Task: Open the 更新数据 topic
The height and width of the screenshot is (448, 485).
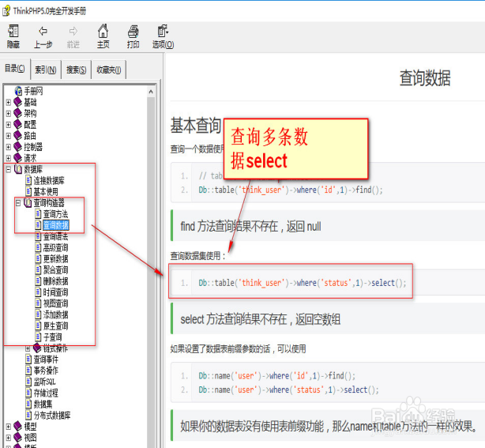Action: (x=55, y=259)
